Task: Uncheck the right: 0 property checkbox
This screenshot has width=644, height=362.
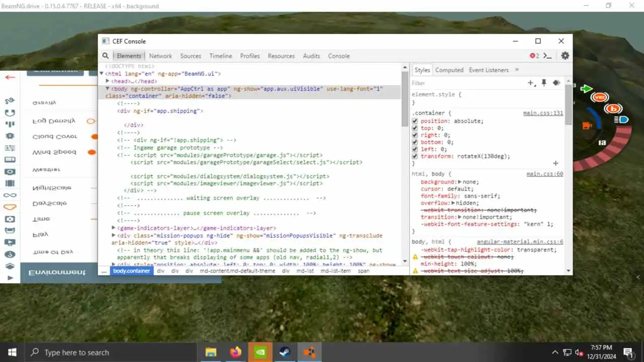Action: [x=415, y=135]
